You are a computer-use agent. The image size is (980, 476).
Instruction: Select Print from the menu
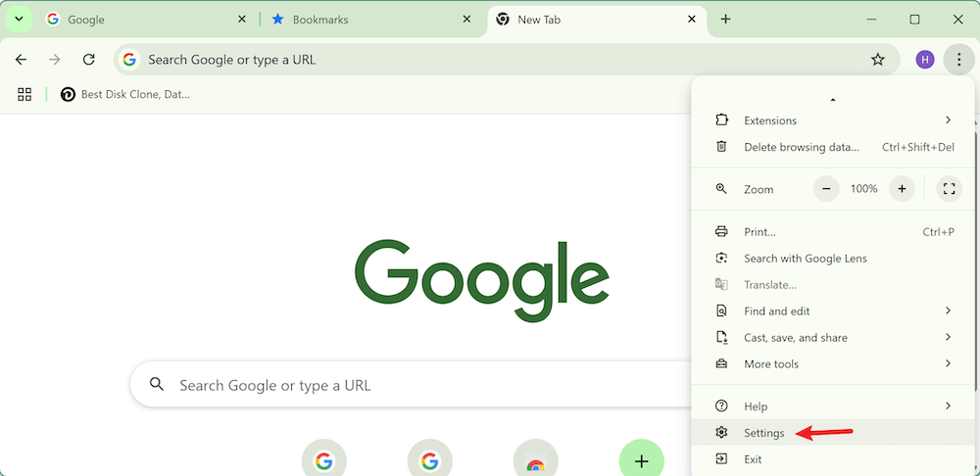pyautogui.click(x=834, y=232)
